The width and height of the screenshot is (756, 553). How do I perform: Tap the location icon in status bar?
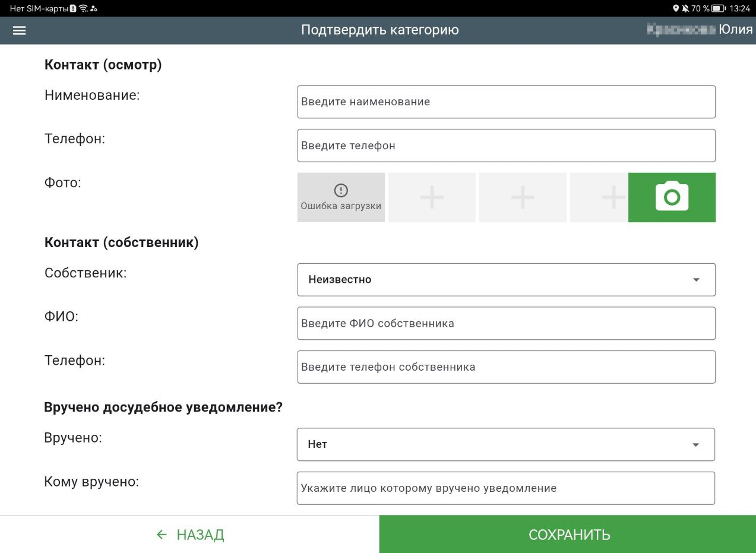(x=676, y=8)
